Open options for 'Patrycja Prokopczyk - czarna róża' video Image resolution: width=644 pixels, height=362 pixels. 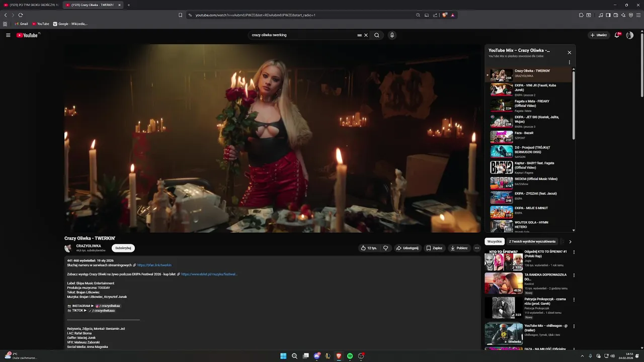tap(574, 300)
